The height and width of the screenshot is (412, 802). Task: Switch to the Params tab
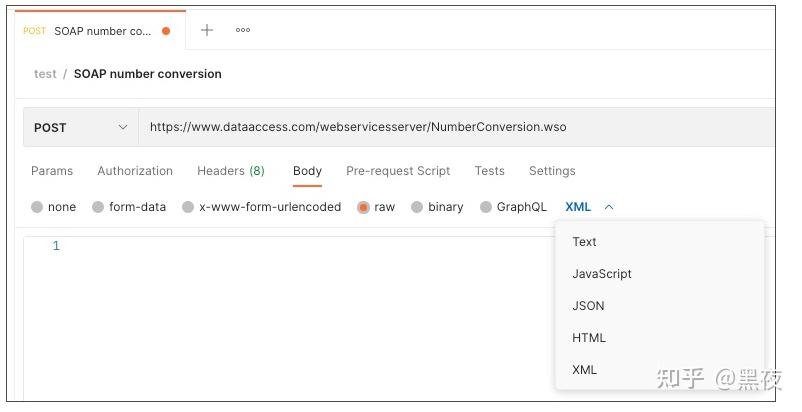tap(52, 171)
